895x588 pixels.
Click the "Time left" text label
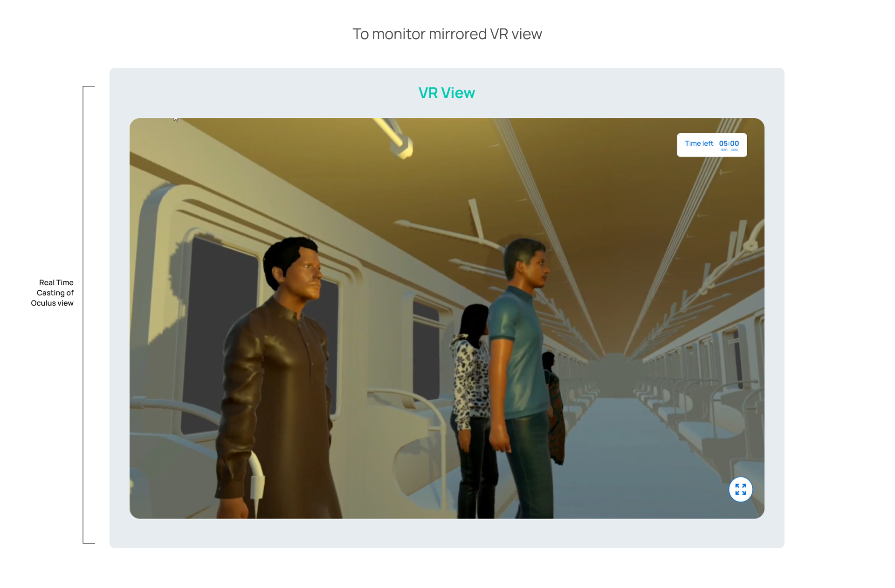(699, 144)
